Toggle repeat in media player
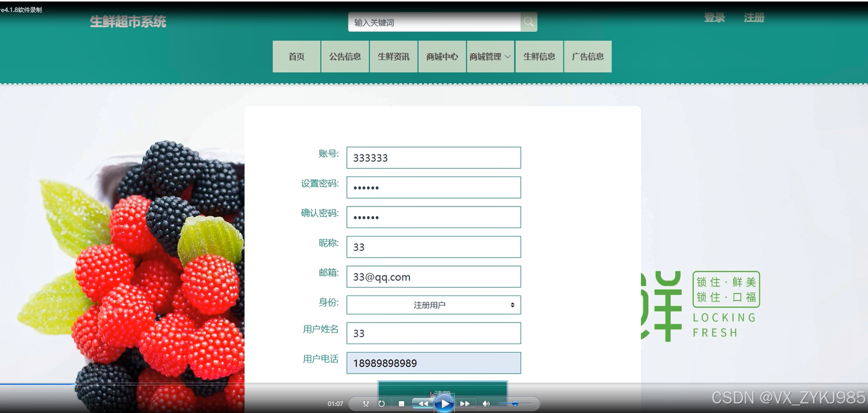 coord(382,403)
